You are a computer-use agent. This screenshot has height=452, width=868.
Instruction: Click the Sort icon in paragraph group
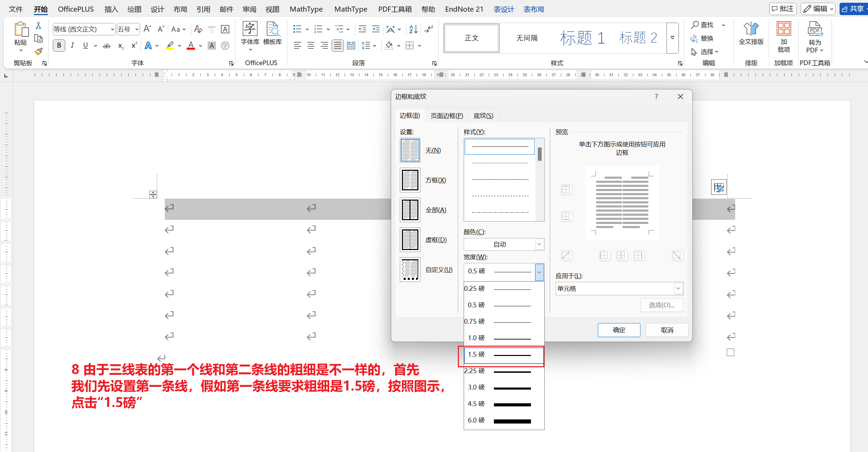point(413,29)
